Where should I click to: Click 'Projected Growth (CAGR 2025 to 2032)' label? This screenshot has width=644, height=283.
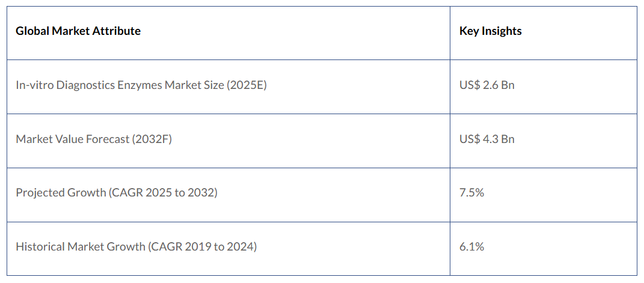pyautogui.click(x=116, y=193)
